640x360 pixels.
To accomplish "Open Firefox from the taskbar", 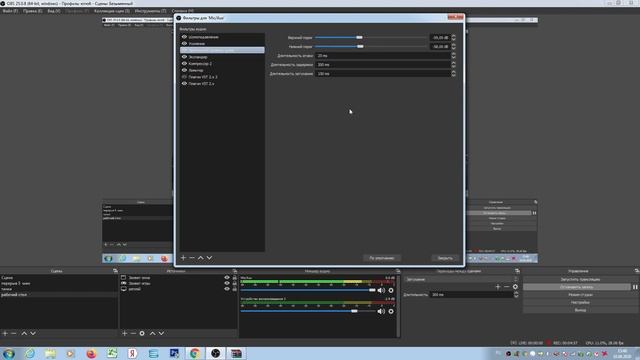I will point(91,353).
